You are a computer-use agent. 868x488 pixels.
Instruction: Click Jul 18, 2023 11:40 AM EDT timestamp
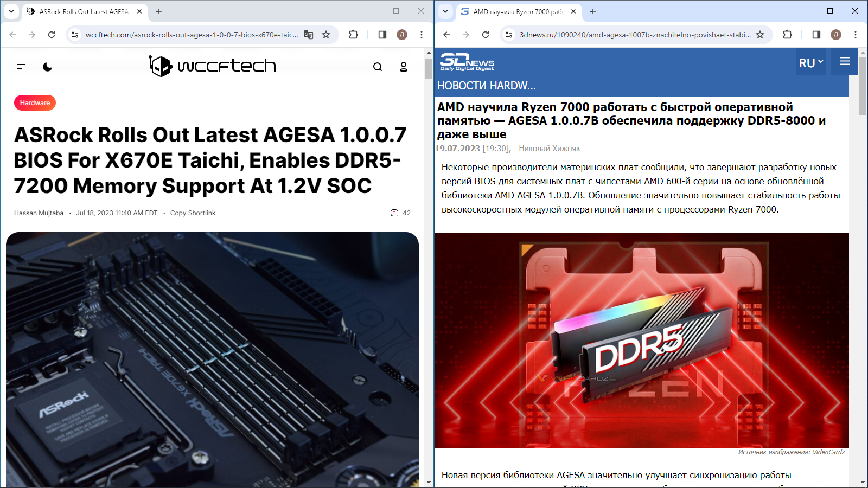tap(117, 213)
